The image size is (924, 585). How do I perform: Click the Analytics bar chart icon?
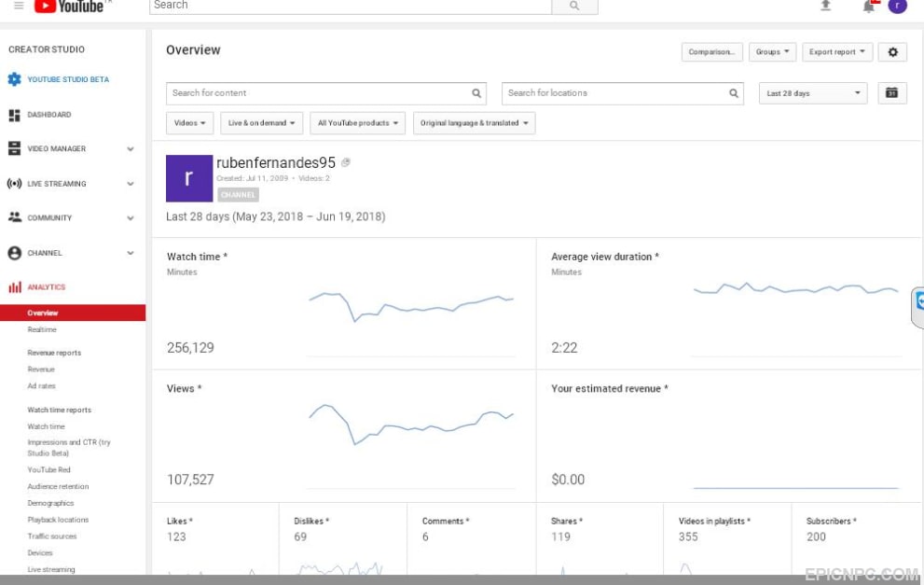[x=15, y=287]
